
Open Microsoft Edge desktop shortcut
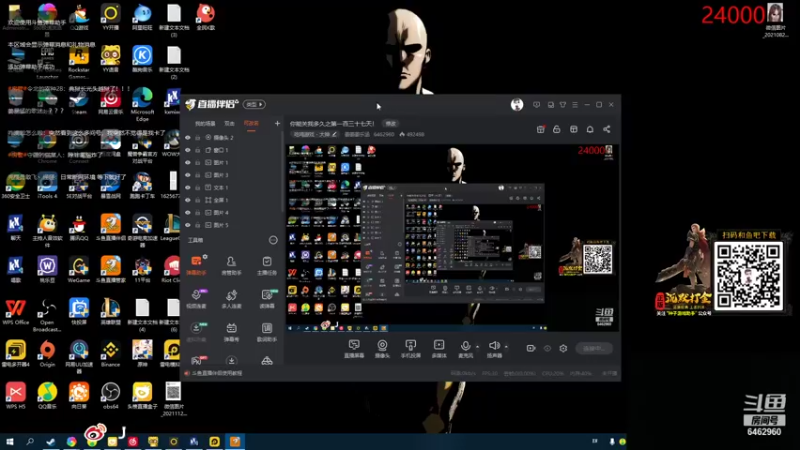pyautogui.click(x=142, y=104)
